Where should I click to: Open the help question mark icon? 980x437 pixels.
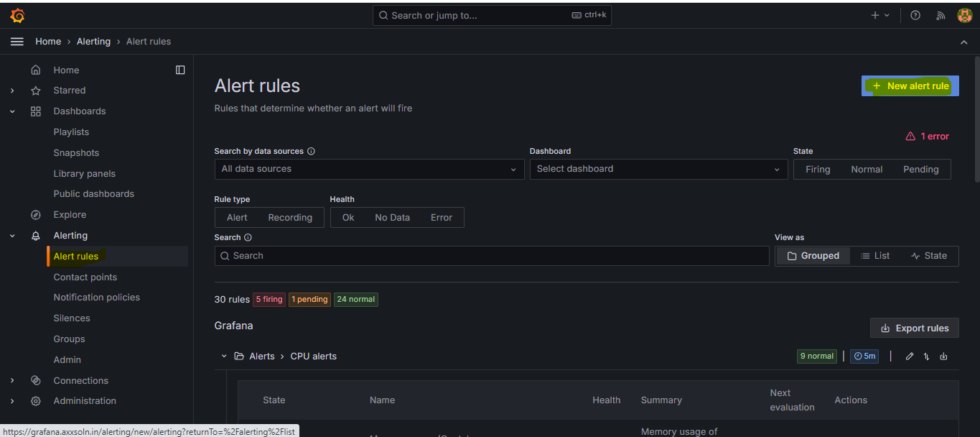[x=915, y=15]
